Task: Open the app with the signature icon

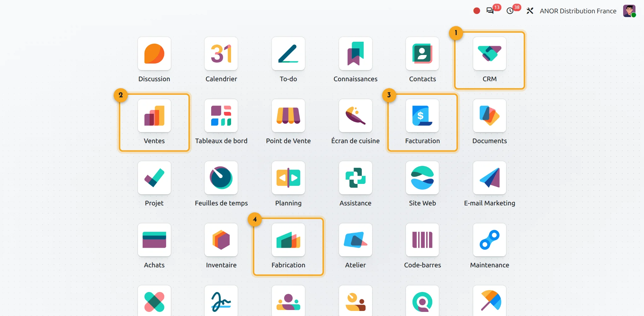Action: click(221, 301)
